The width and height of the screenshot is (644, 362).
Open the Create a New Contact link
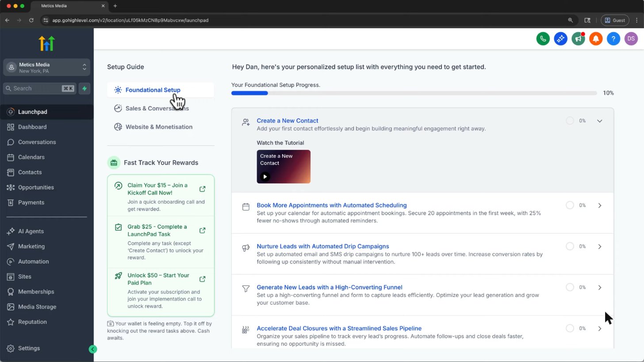click(x=287, y=121)
